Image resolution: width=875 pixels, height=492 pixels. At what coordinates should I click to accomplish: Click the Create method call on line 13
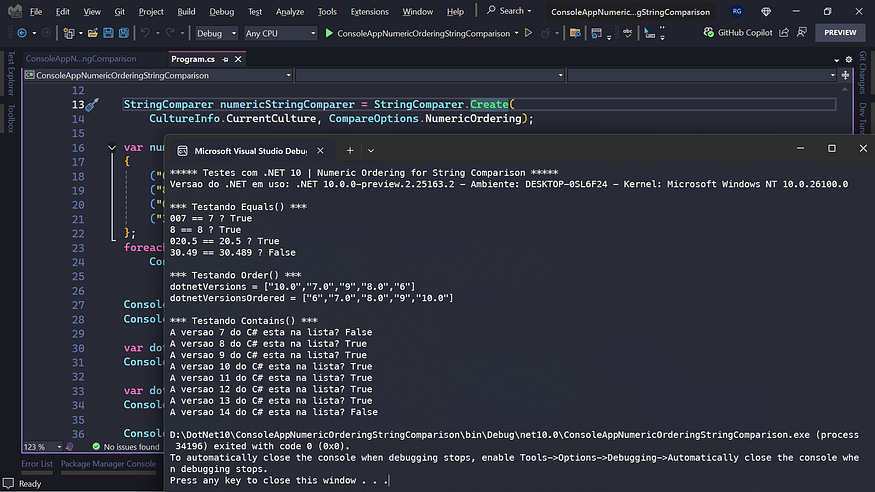(489, 104)
